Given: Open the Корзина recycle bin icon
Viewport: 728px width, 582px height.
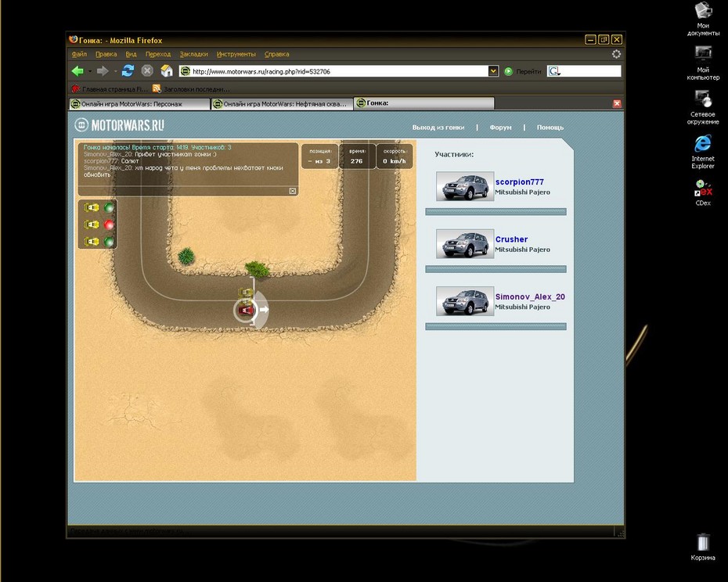Looking at the screenshot, I should pos(703,547).
